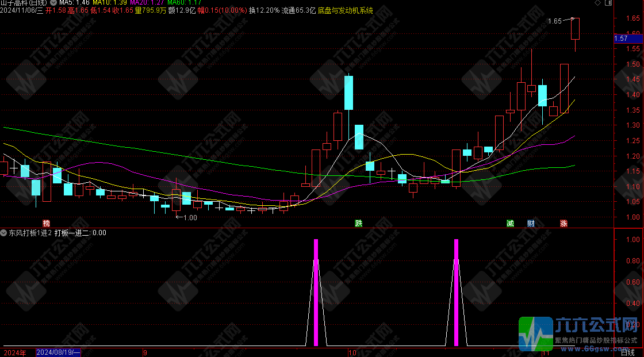Click the red 涨 event marker
Screen dimensions: 644x357
(563, 223)
